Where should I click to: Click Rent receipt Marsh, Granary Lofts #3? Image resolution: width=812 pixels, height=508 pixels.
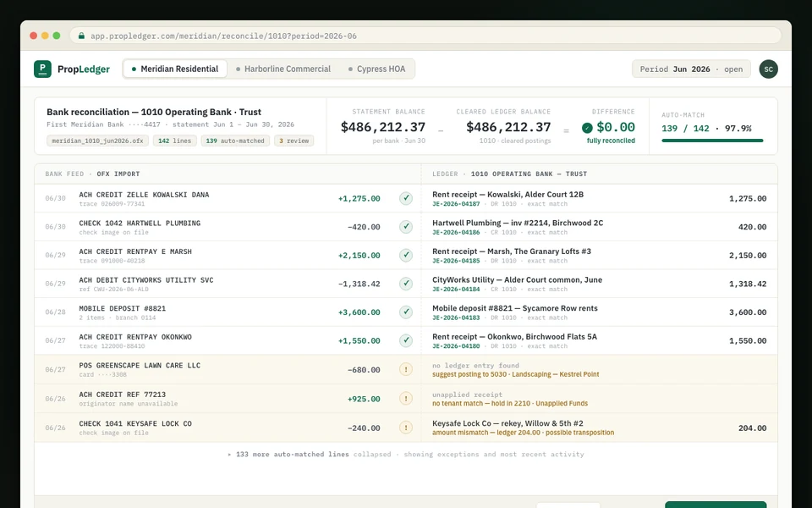pos(512,251)
